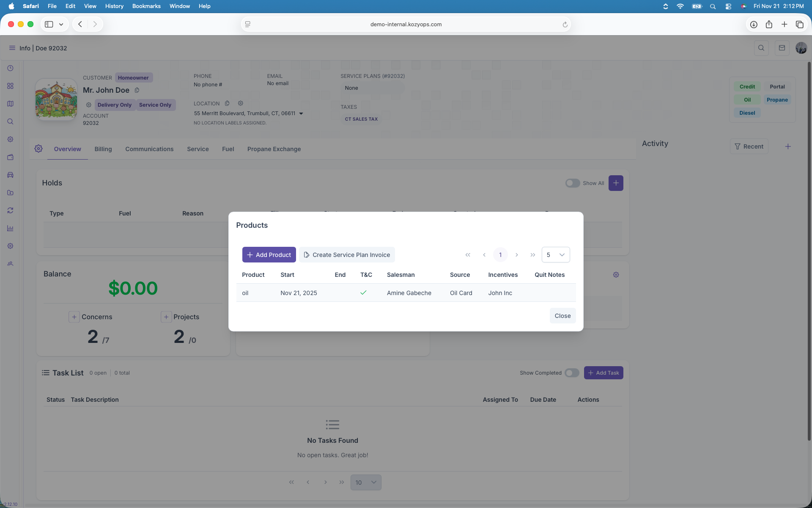Click the hamburger menu icon beside Info

12,48
